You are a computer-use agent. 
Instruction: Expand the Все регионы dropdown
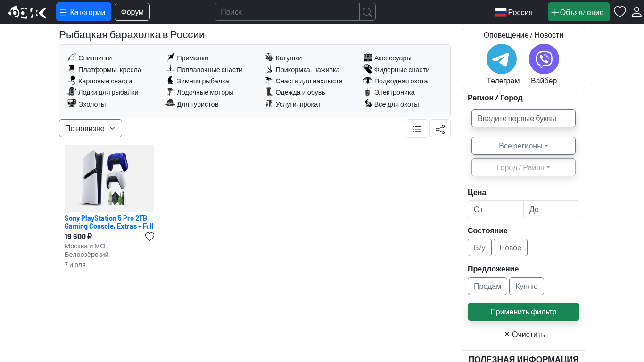pyautogui.click(x=523, y=146)
